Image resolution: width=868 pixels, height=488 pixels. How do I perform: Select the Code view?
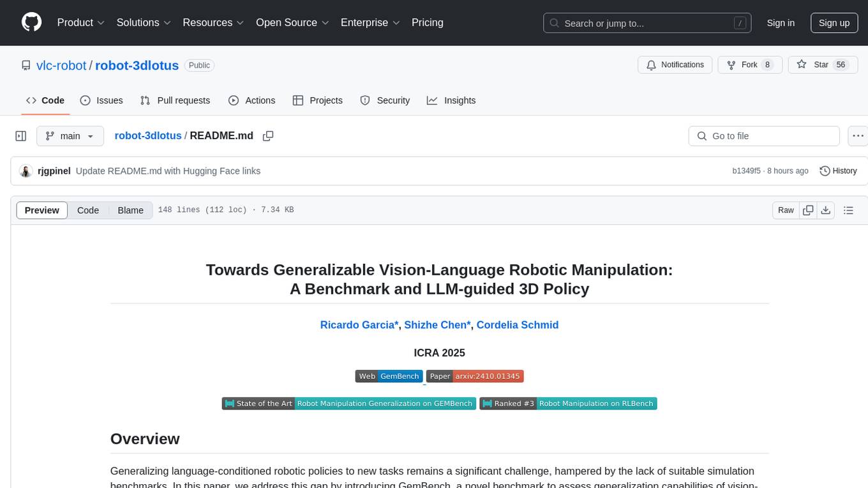(x=88, y=210)
